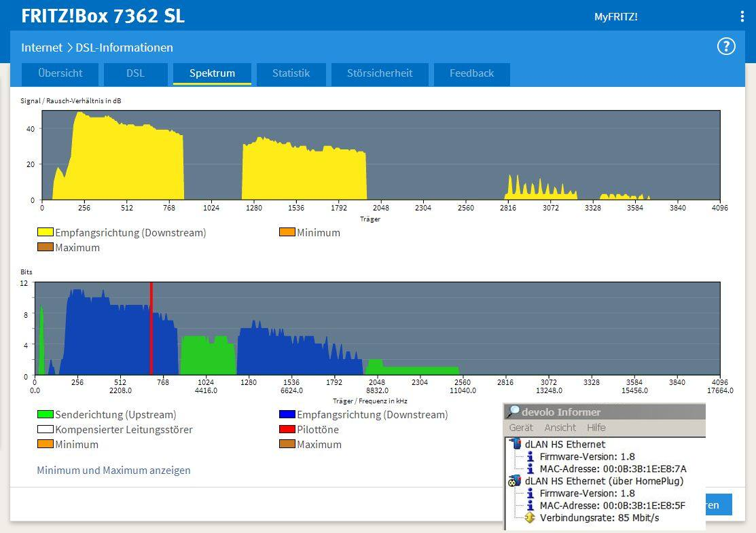Open the Feedback tab
Screen dimensions: 756x533
(471, 74)
